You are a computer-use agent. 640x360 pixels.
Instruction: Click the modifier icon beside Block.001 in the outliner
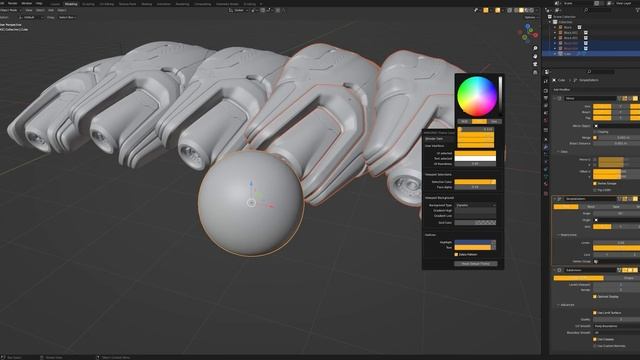point(586,32)
